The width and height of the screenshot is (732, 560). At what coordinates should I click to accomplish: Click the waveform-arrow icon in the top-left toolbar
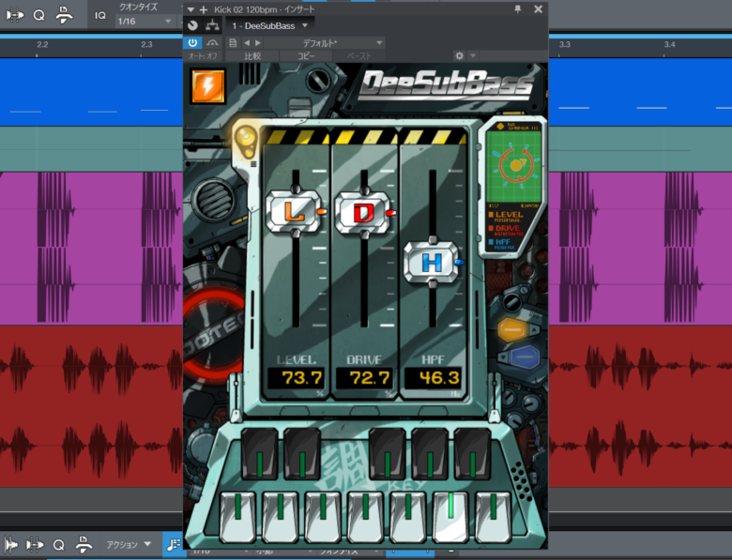(x=14, y=15)
